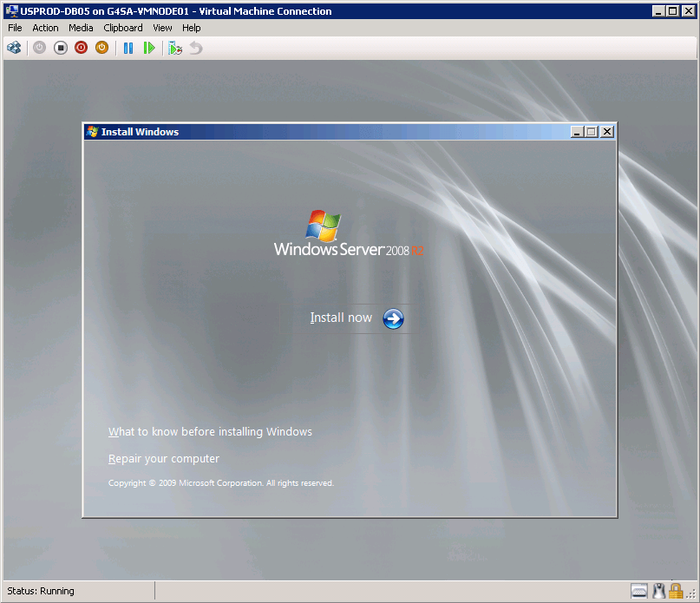Open the Action menu
700x603 pixels.
coord(45,28)
